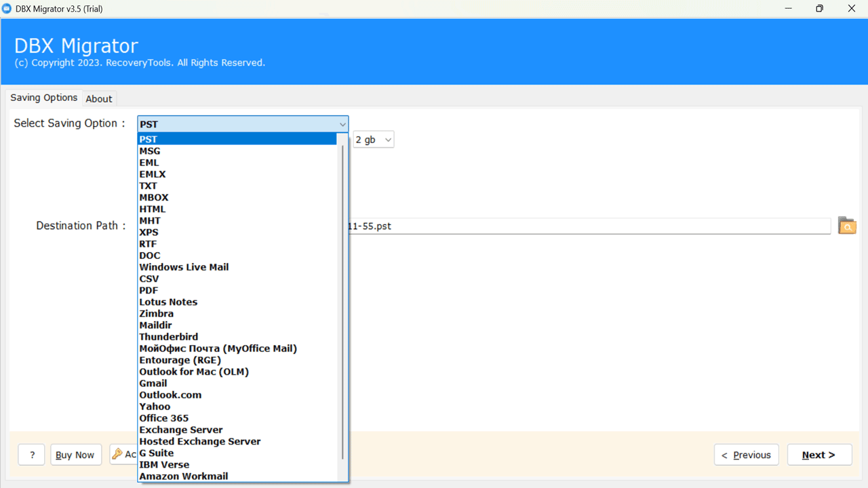Pick G Suite from the list
868x488 pixels.
[237, 453]
